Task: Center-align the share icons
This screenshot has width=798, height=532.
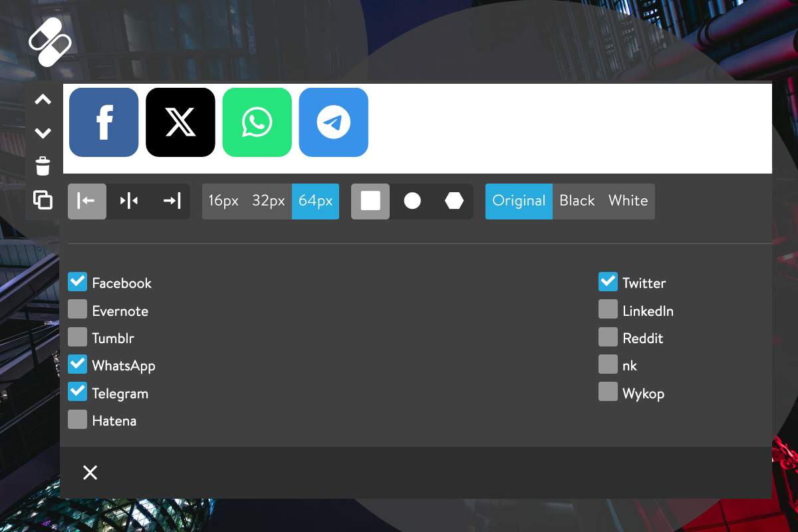Action: (x=129, y=201)
